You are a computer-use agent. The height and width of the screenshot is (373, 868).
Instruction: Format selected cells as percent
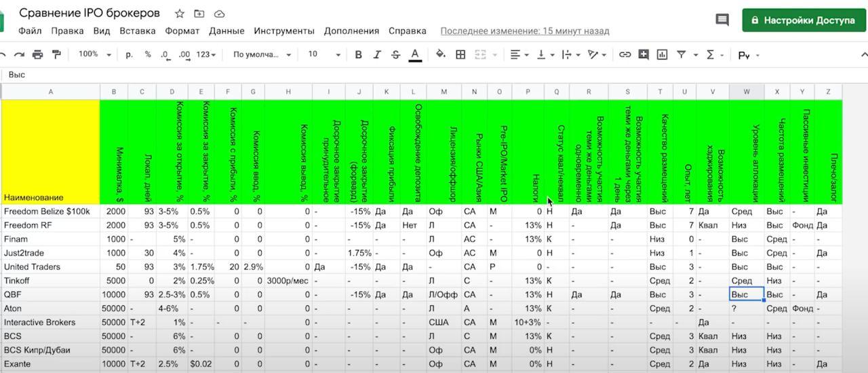[148, 54]
